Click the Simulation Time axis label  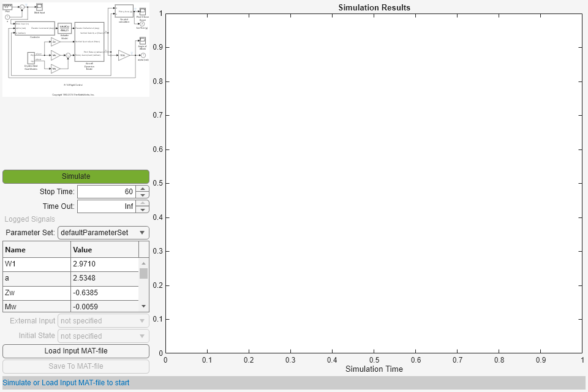coord(374,369)
